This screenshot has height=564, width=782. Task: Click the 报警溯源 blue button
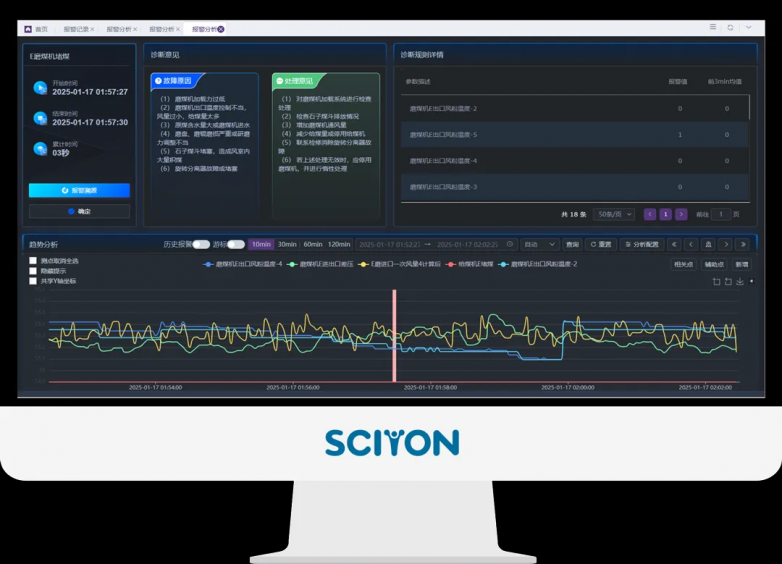tap(79, 190)
